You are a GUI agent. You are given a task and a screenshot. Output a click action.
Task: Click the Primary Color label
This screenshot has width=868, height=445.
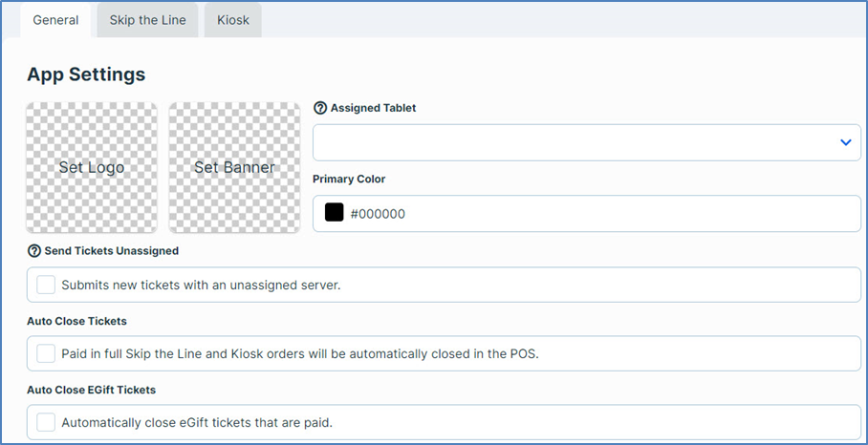coord(349,180)
